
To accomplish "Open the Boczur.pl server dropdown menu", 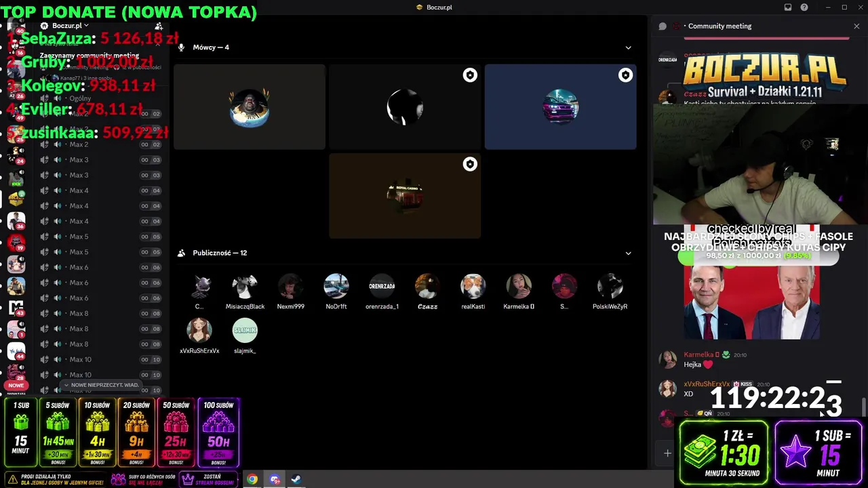I will pos(71,26).
